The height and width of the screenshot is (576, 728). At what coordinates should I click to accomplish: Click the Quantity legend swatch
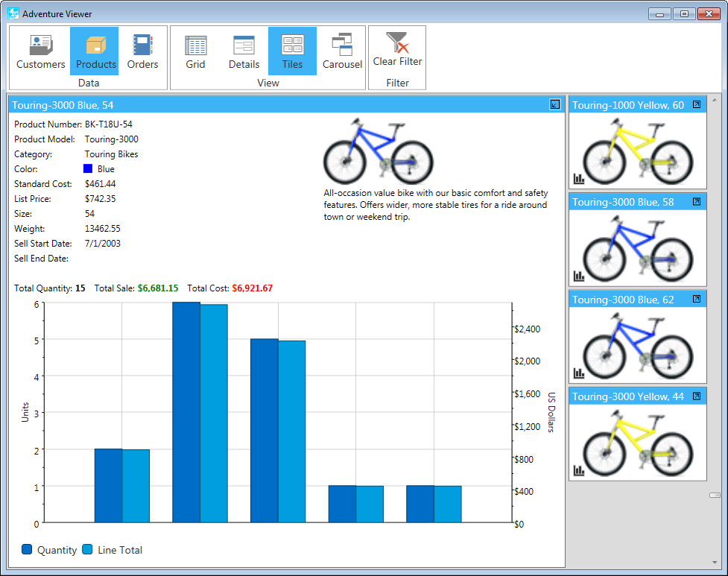pos(27,549)
